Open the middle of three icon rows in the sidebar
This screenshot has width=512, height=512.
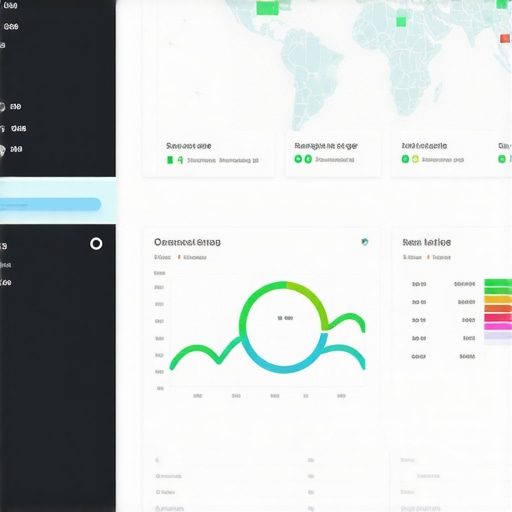click(x=13, y=128)
